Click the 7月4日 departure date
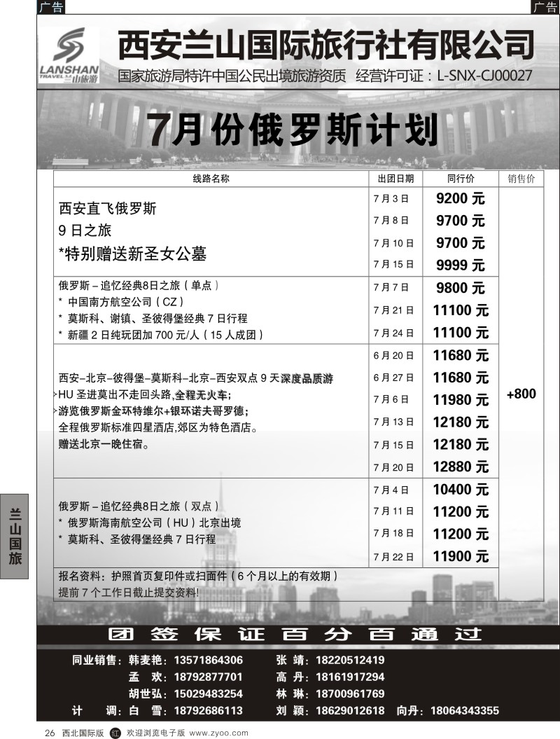The image size is (560, 739). [391, 490]
